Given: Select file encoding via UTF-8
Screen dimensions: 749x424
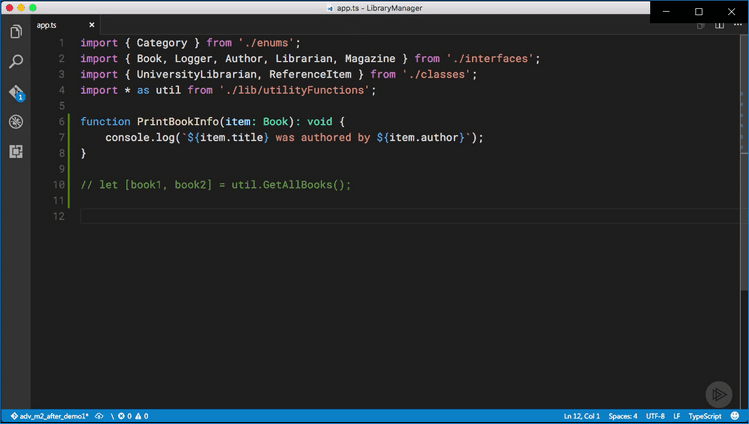Looking at the screenshot, I should click(x=655, y=416).
